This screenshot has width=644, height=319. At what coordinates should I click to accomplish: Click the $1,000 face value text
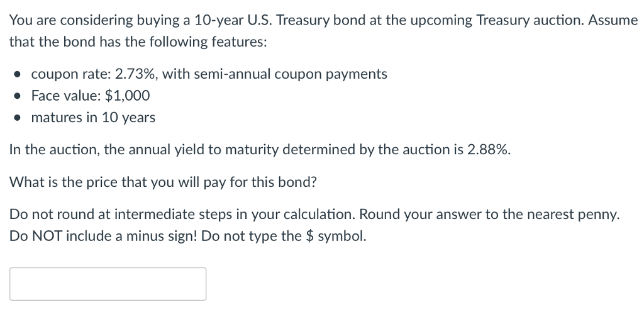(127, 96)
